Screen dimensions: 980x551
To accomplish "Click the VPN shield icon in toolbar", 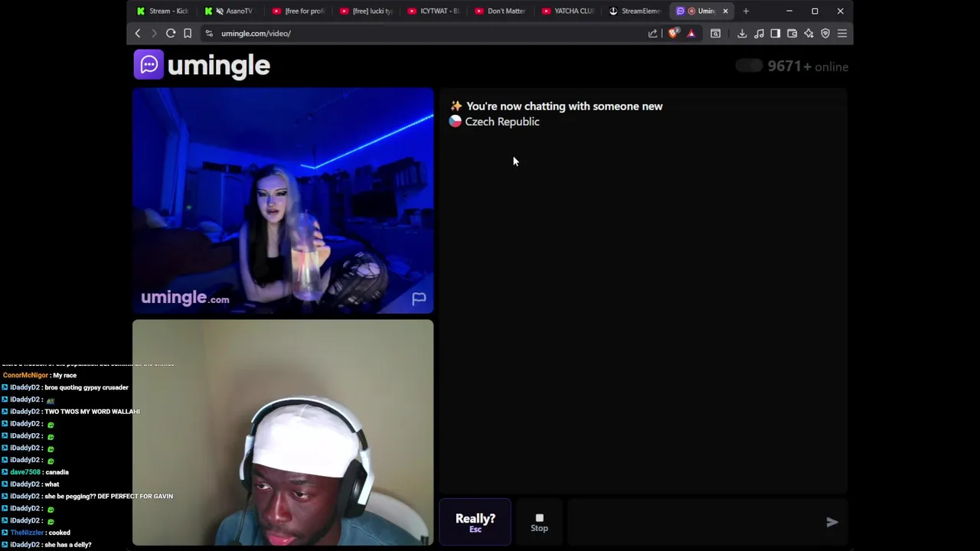I will [825, 34].
